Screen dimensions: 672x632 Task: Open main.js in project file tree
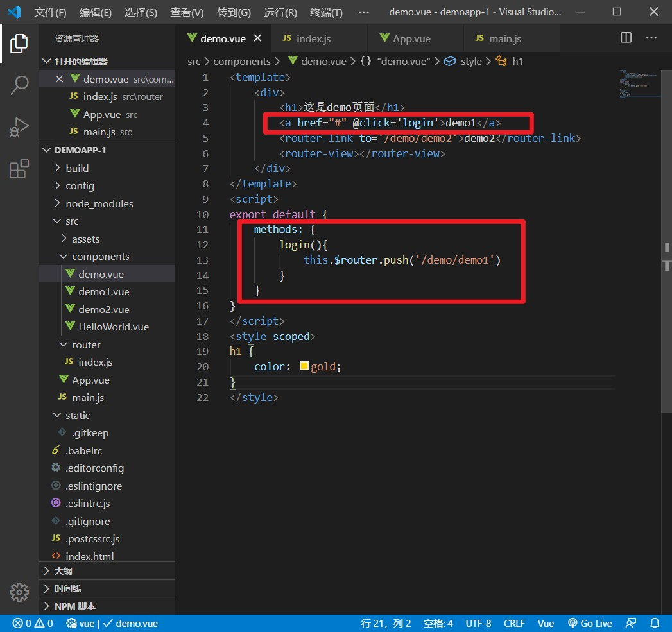[x=107, y=397]
